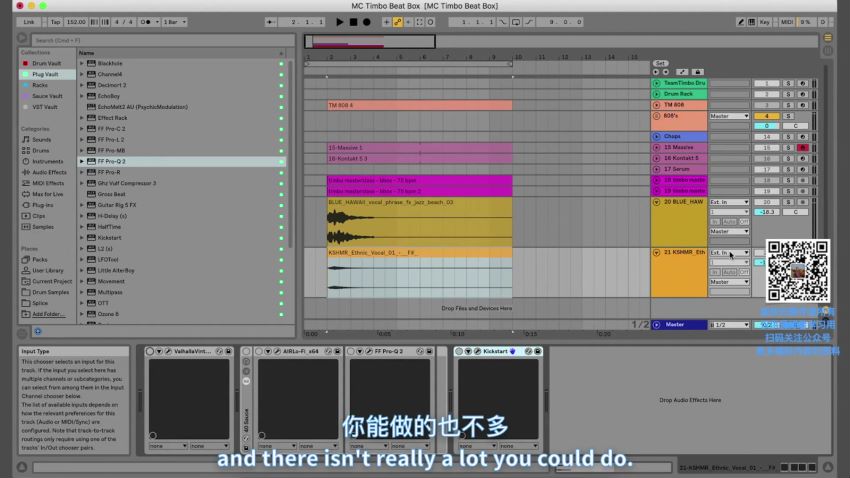Open the Master track 1/2 output dropdown

(730, 325)
